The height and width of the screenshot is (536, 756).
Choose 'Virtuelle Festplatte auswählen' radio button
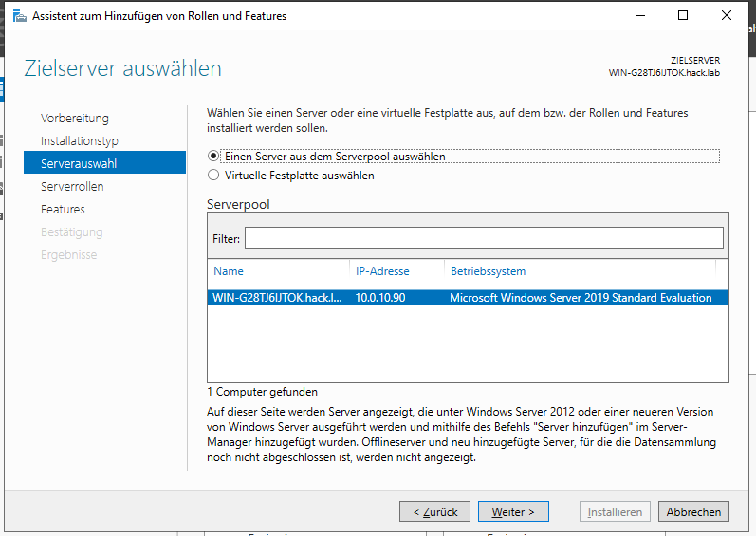click(213, 176)
